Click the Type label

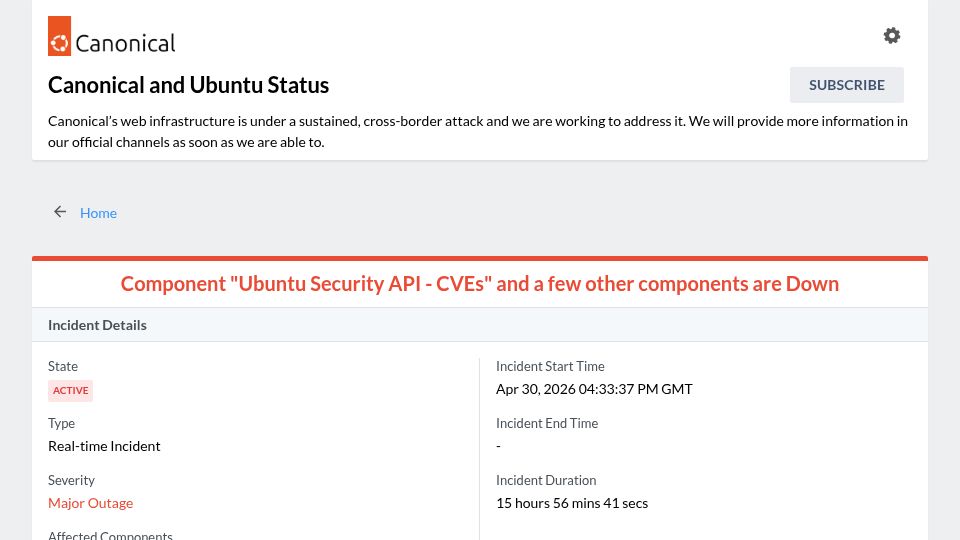tap(61, 423)
